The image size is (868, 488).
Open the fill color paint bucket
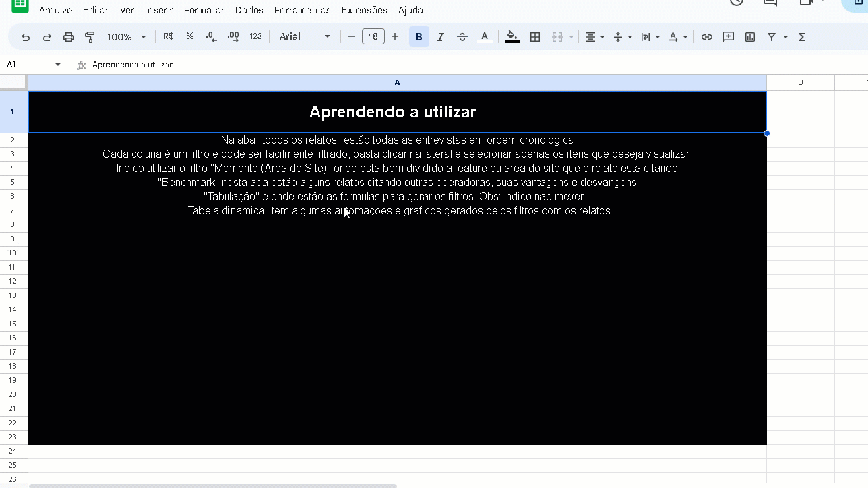(x=512, y=37)
